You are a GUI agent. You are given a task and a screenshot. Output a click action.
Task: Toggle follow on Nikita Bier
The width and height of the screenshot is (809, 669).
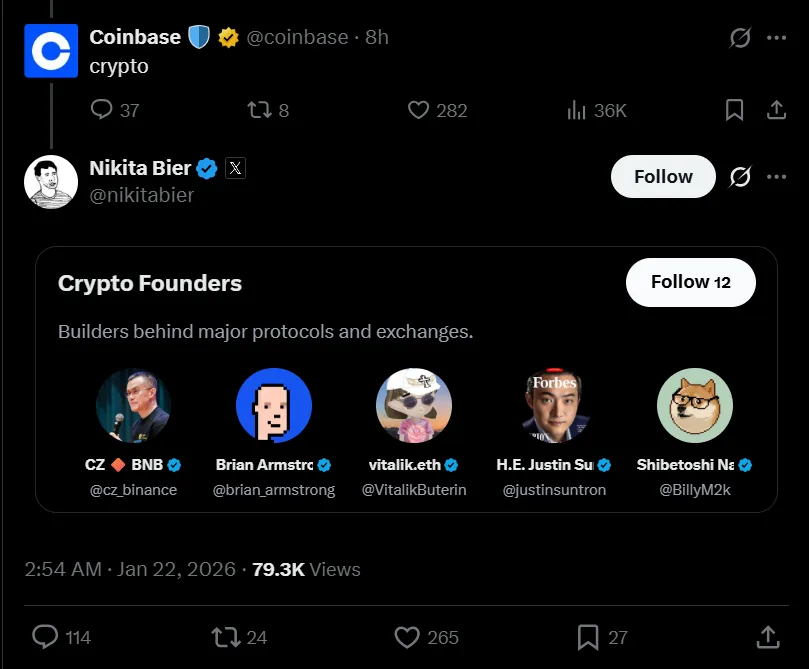(662, 176)
